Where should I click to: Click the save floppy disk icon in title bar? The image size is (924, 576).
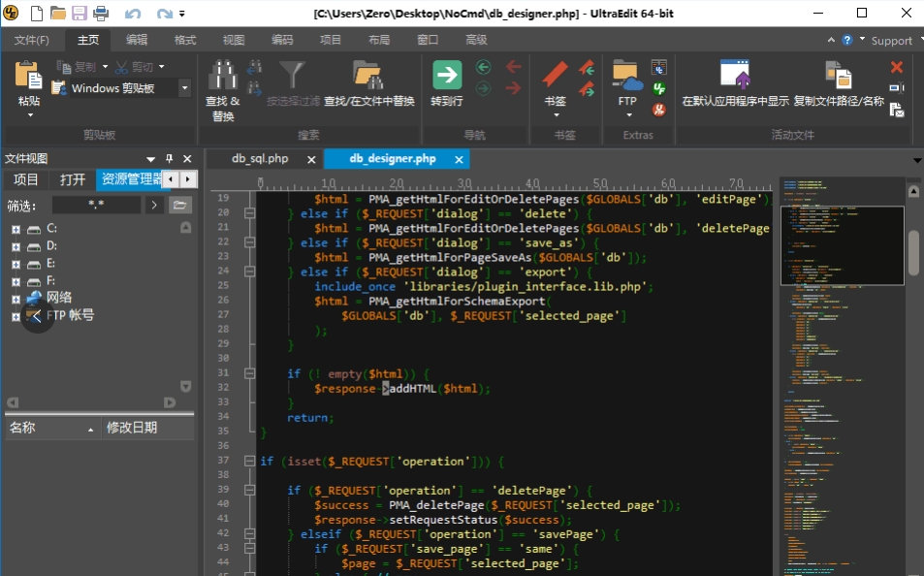pyautogui.click(x=80, y=14)
